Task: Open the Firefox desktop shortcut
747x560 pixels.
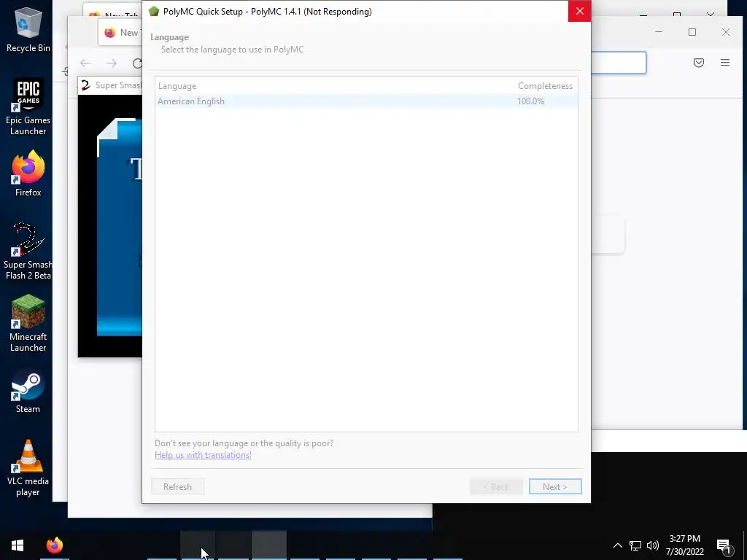Action: point(28,174)
